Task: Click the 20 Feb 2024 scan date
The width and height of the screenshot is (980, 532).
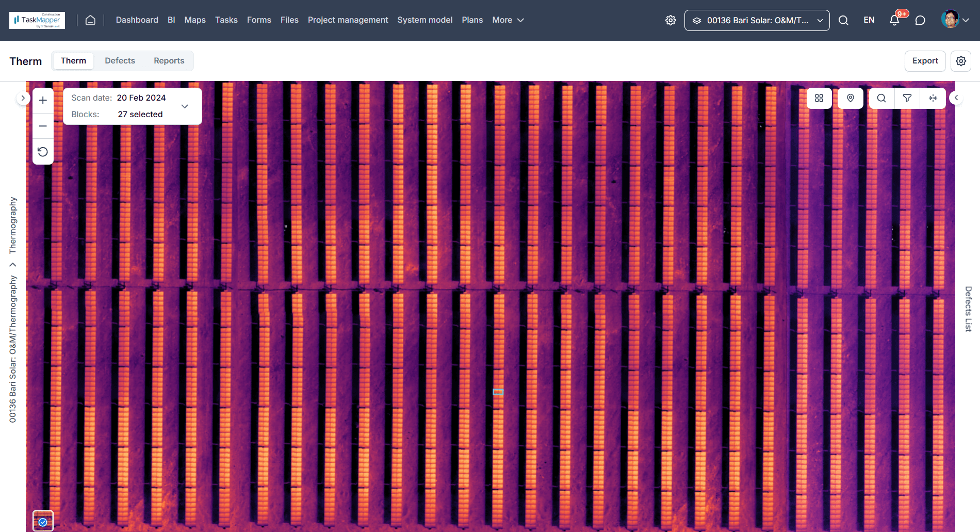Action: pos(141,98)
